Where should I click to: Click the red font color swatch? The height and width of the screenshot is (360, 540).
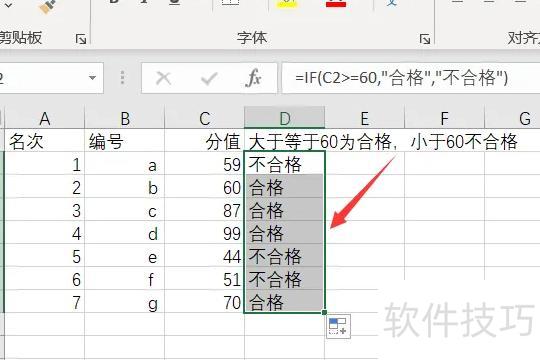coord(335,3)
